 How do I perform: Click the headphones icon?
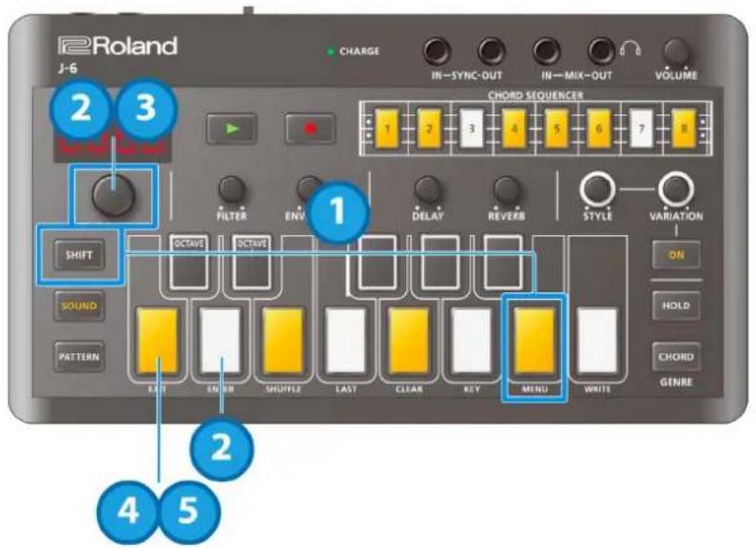click(630, 49)
